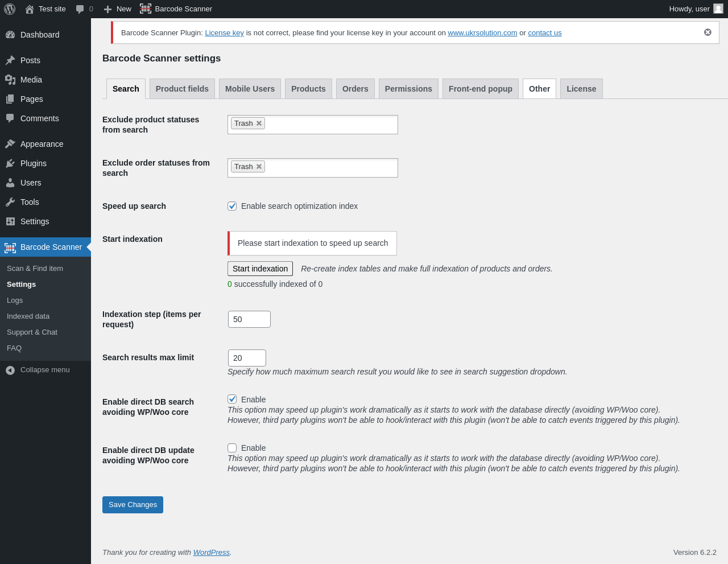Click the Barcode Scanner sidebar menu icon

click(10, 247)
